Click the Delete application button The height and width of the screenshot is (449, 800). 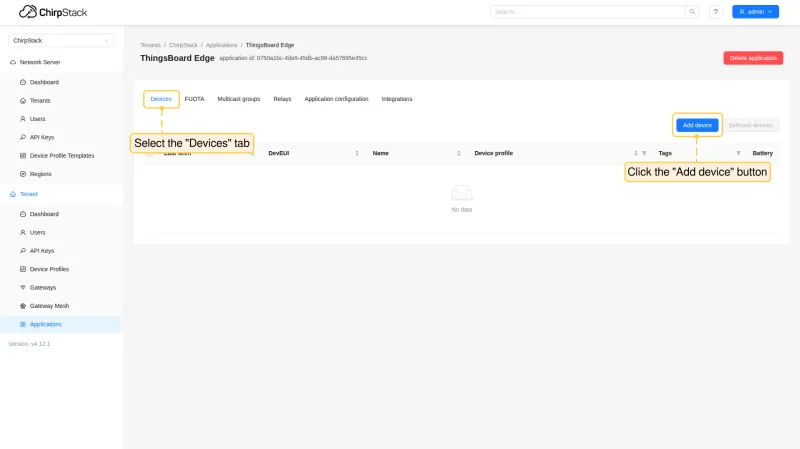pos(753,58)
